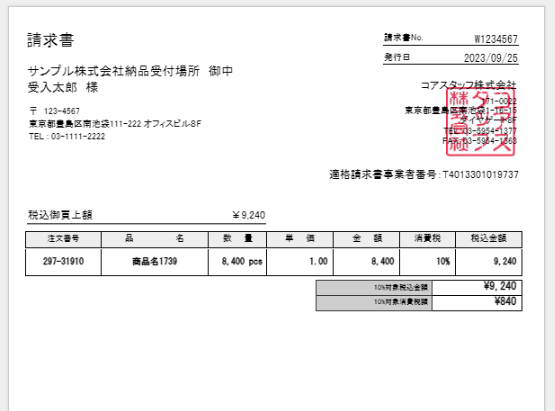This screenshot has height=411, width=555.
Task: Click the 請求書 document title
Action: [51, 40]
